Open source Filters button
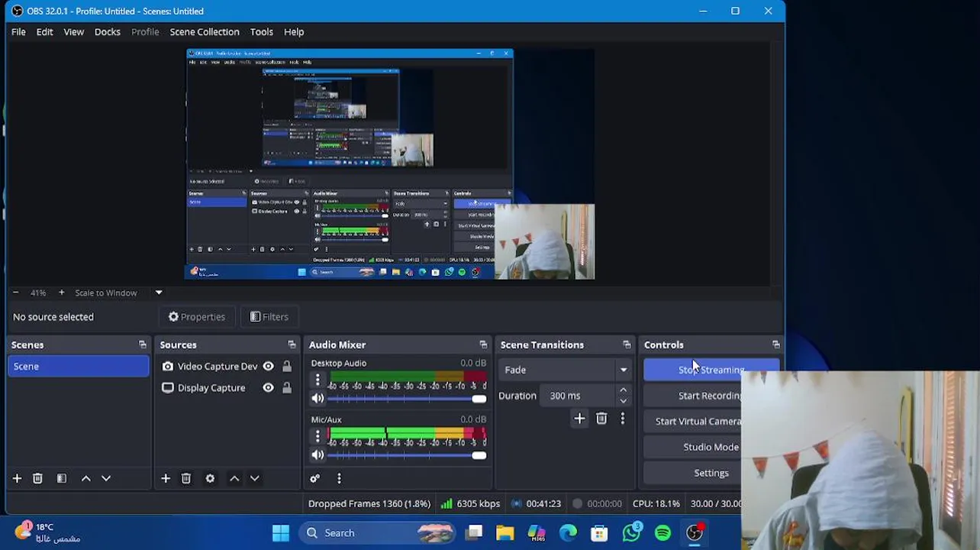Viewport: 980px width, 550px height. 269,317
